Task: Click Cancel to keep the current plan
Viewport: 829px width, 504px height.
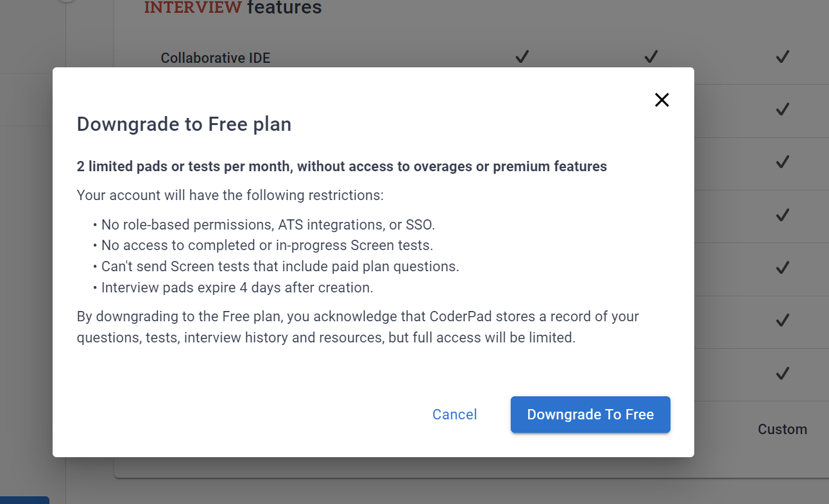Action: click(454, 415)
